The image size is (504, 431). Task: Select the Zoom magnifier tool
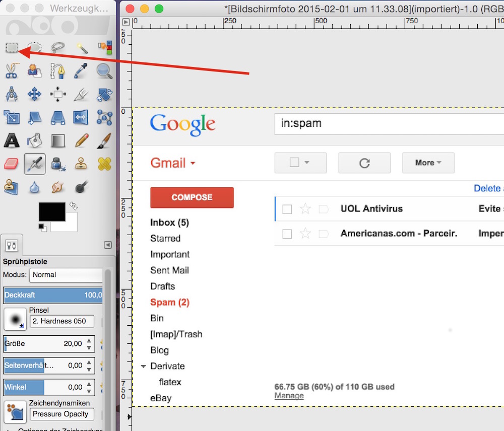click(104, 71)
